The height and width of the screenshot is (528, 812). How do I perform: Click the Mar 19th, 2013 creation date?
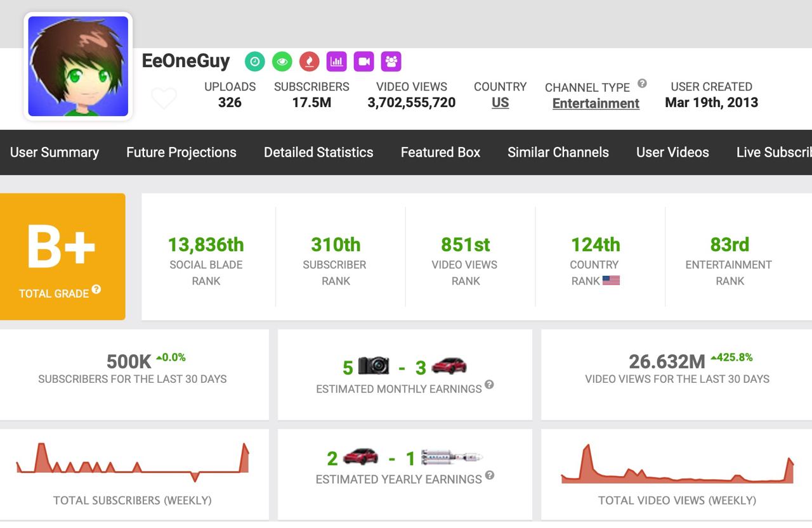712,103
